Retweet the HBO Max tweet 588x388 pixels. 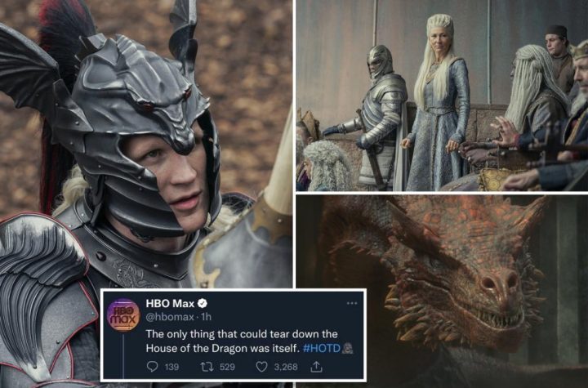coord(207,366)
